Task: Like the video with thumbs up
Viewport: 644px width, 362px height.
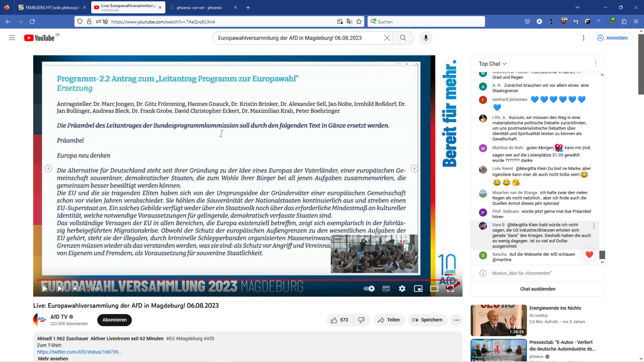Action: 340,320
